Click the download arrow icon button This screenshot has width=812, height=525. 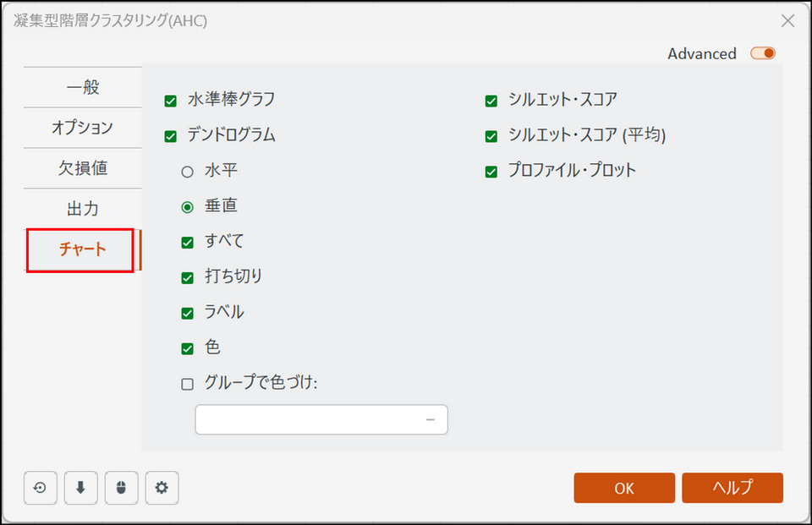pyautogui.click(x=81, y=488)
